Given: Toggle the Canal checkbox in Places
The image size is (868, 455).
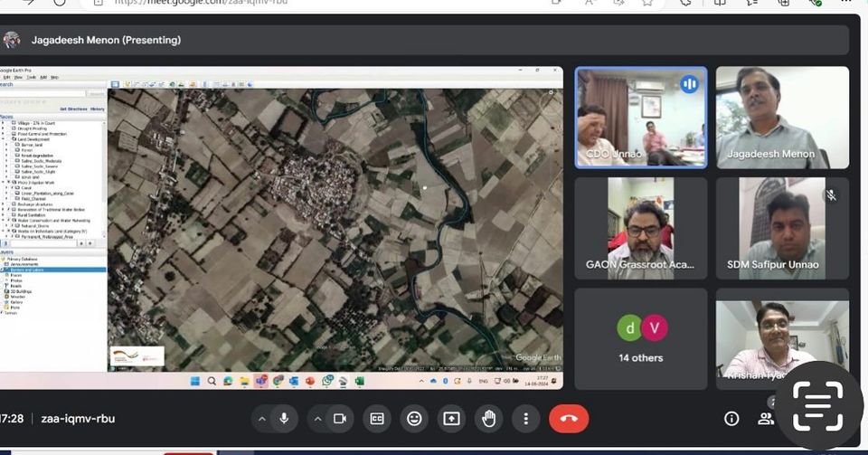Looking at the screenshot, I should click(x=12, y=187).
